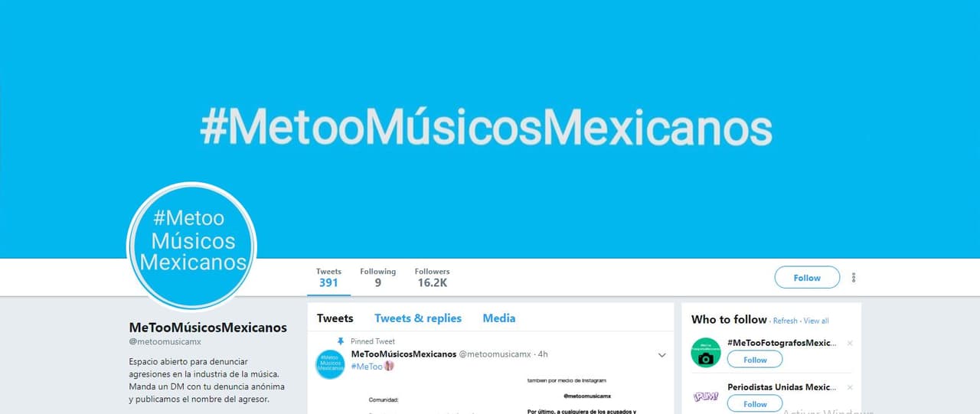The height and width of the screenshot is (414, 980).
Task: Open the MeTooMúsicosMexicanos profile picture
Action: 191,247
